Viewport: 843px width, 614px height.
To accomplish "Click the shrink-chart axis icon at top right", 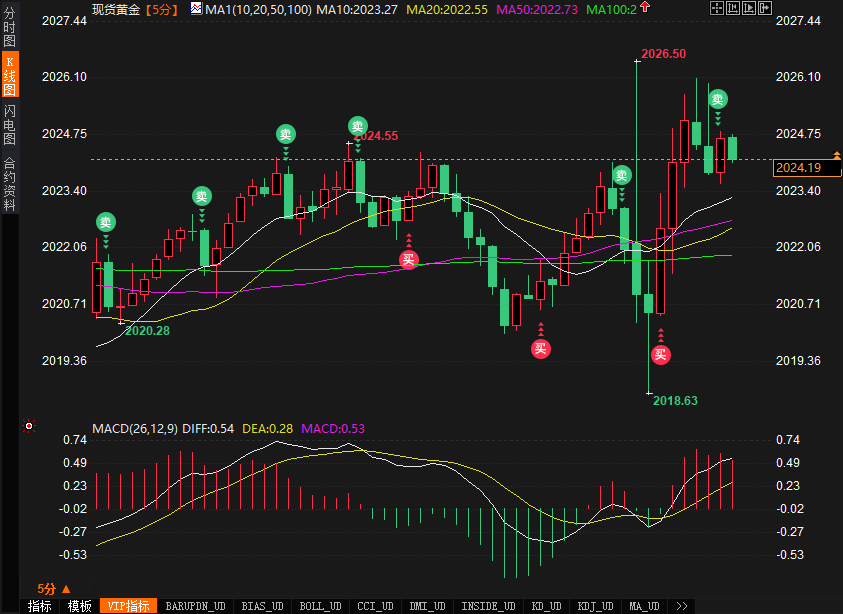I will [733, 8].
